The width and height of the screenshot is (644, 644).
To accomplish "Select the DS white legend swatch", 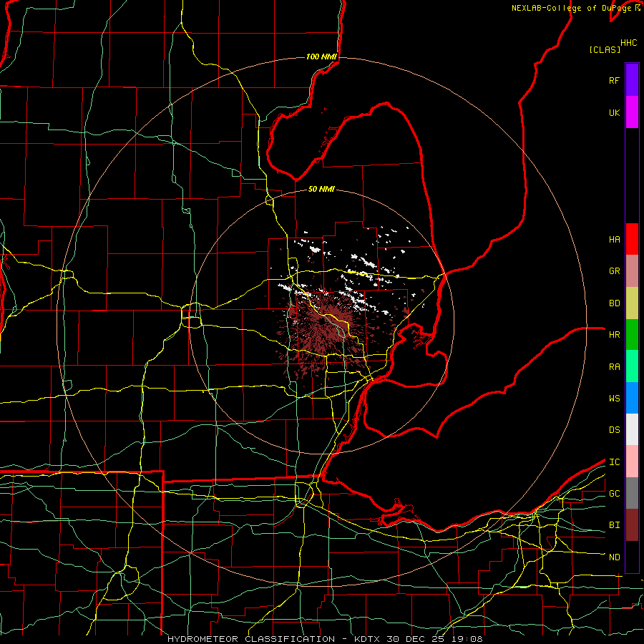I will (x=632, y=429).
